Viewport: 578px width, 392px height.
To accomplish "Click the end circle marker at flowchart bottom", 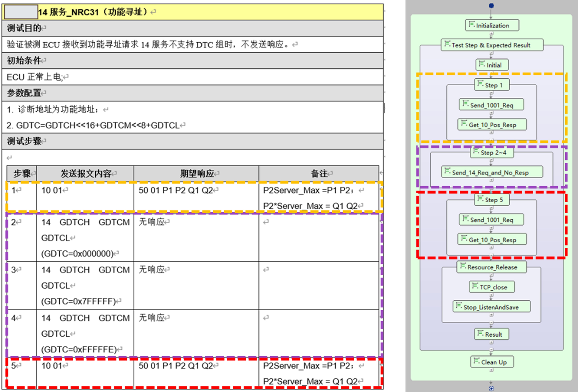I will coord(491,388).
